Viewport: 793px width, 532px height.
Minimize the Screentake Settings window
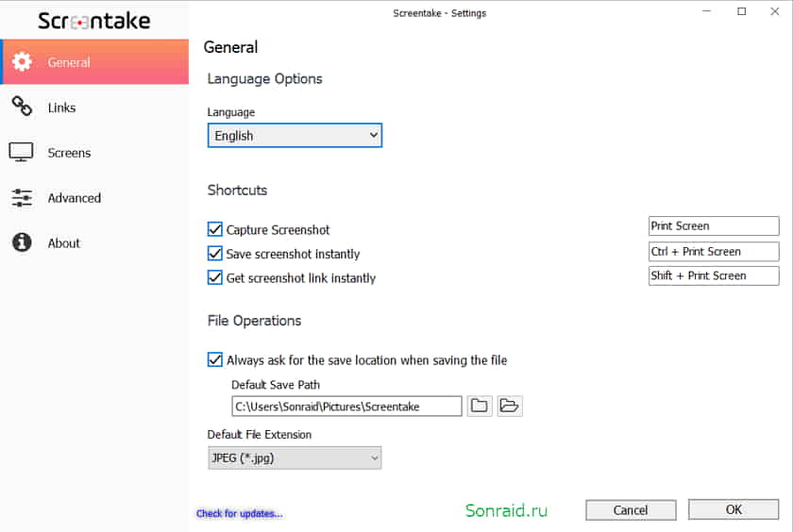[707, 11]
